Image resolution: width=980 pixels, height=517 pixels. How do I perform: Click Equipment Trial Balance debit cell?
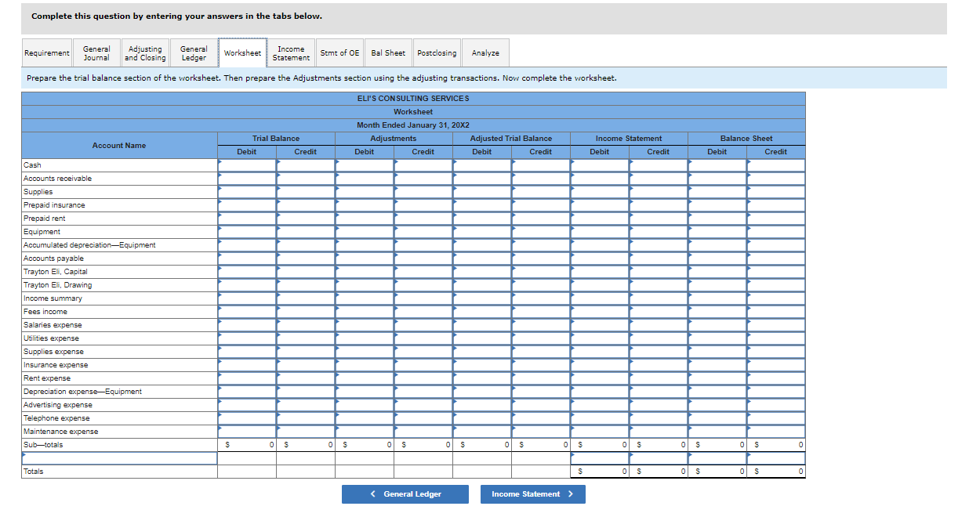point(247,232)
